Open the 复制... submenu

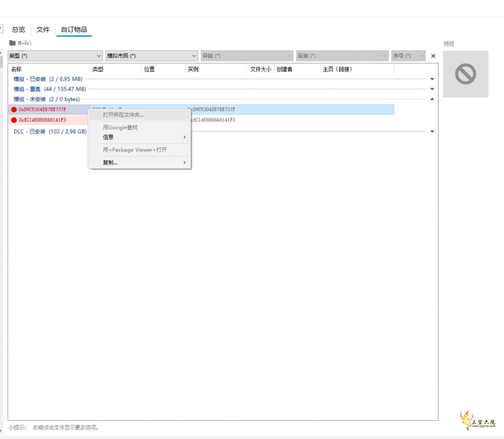[140, 162]
